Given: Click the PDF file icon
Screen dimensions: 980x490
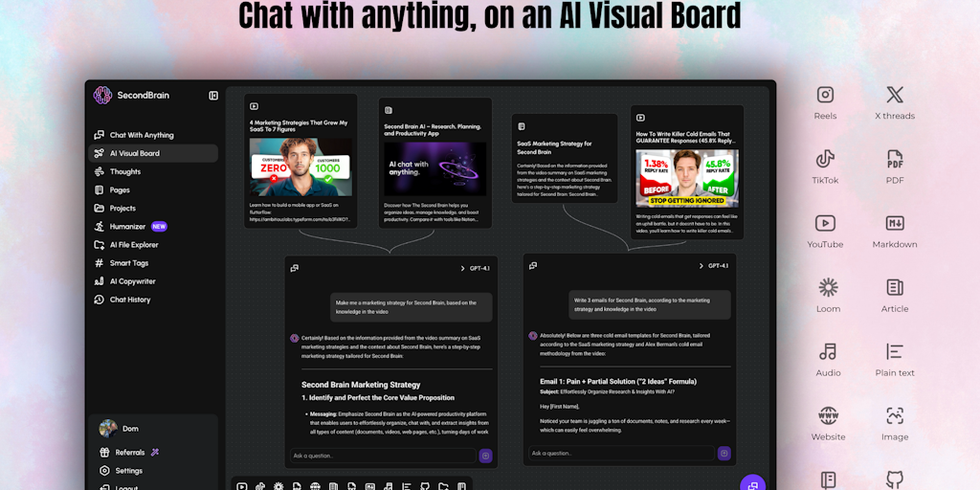Looking at the screenshot, I should tap(895, 159).
